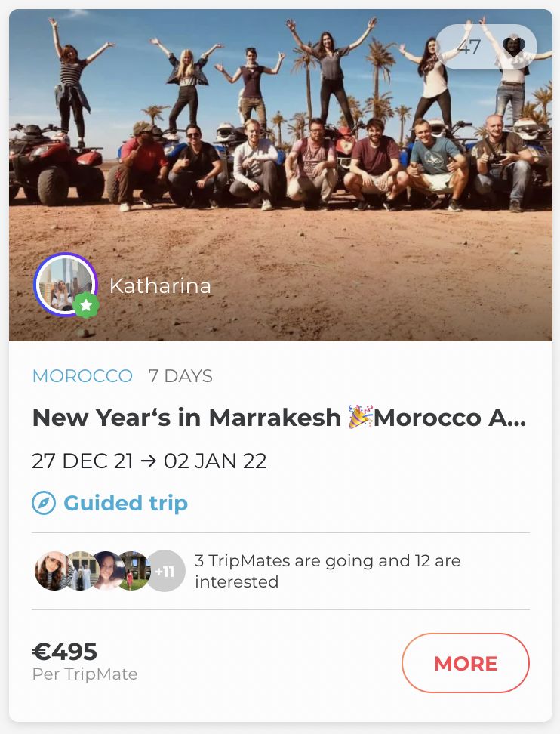Open Katharina's circular profile avatar

click(x=65, y=284)
